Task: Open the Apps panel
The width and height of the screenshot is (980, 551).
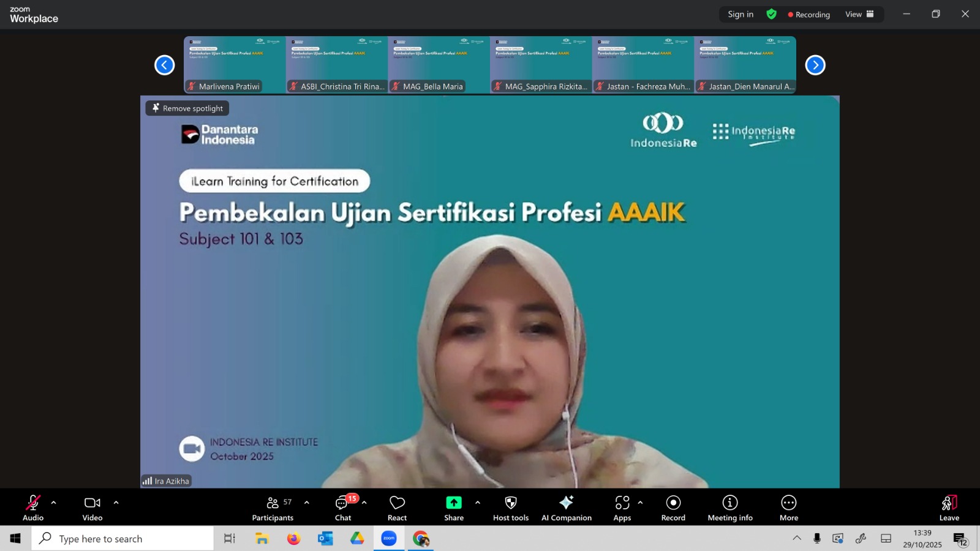Action: point(622,508)
